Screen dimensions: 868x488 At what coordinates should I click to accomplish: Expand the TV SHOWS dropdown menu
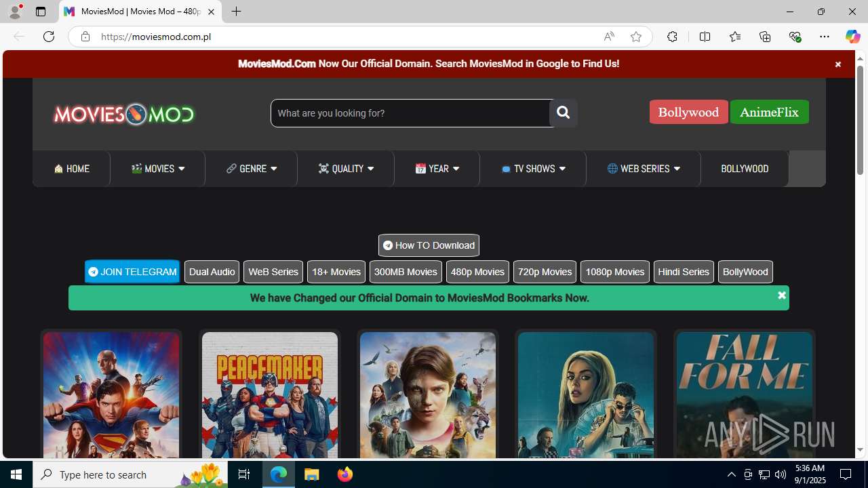[533, 169]
